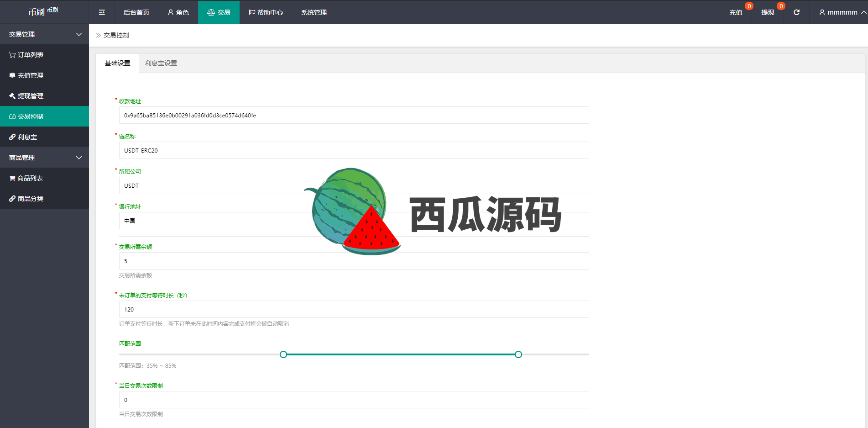Click the 商品分类 link icon
The height and width of the screenshot is (428, 868).
(12, 199)
